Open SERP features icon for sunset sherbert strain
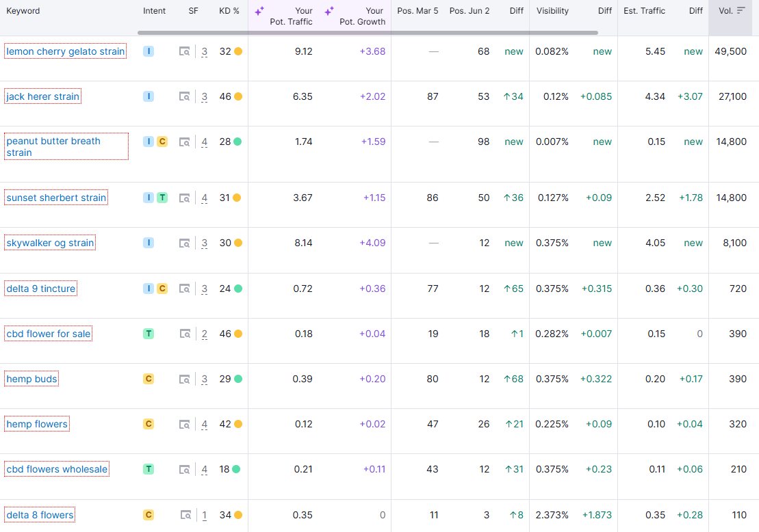The height and width of the screenshot is (532, 759). coord(184,198)
